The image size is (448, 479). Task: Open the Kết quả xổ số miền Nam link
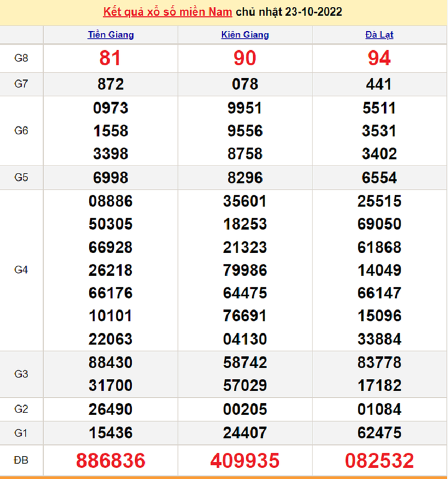coord(167,12)
